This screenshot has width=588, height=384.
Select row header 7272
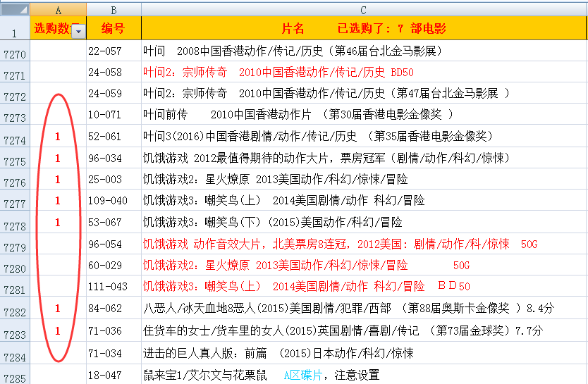coord(15,93)
